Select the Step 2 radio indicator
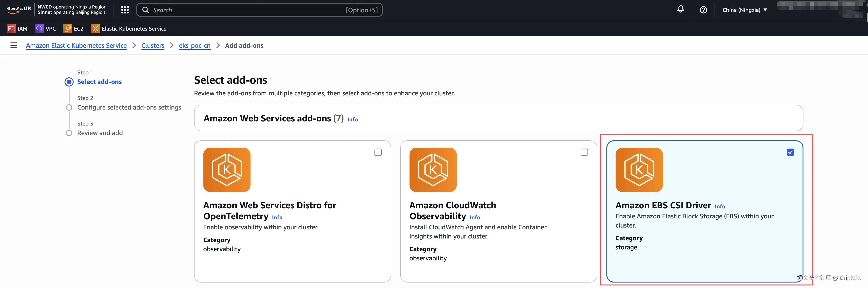 pos(69,107)
